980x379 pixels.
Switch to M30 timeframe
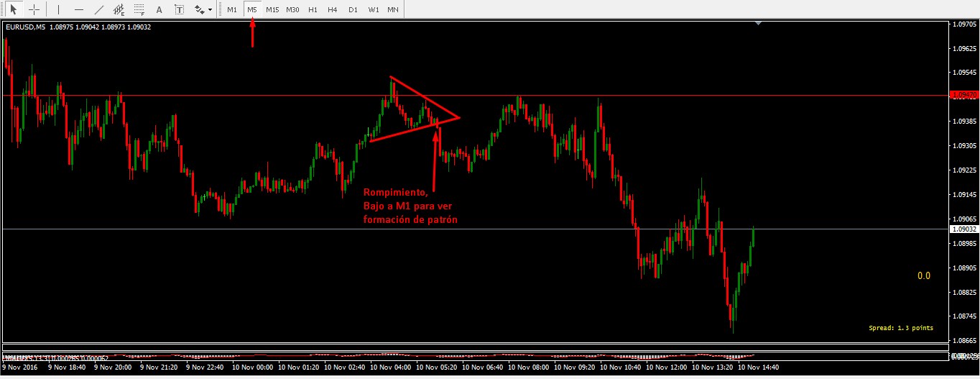pos(292,10)
